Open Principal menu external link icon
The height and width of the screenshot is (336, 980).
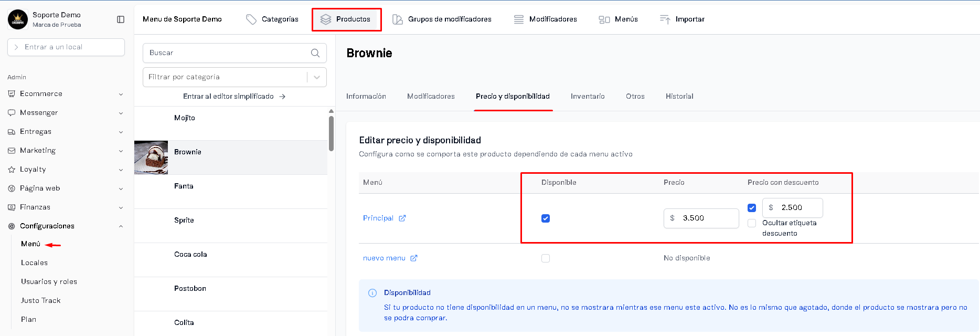(x=402, y=218)
